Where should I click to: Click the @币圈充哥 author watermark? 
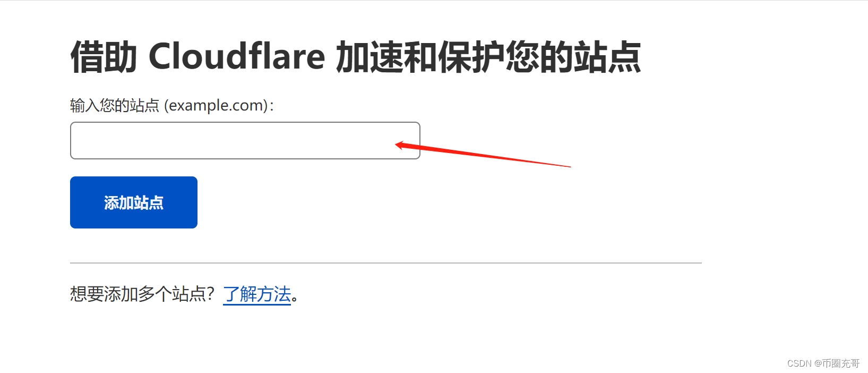(837, 363)
